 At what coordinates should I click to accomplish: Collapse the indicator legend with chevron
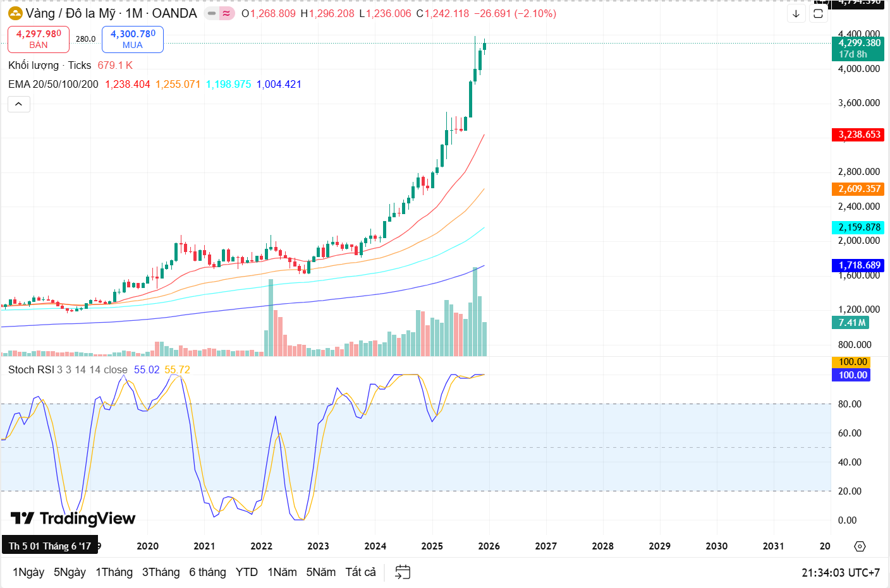click(19, 104)
